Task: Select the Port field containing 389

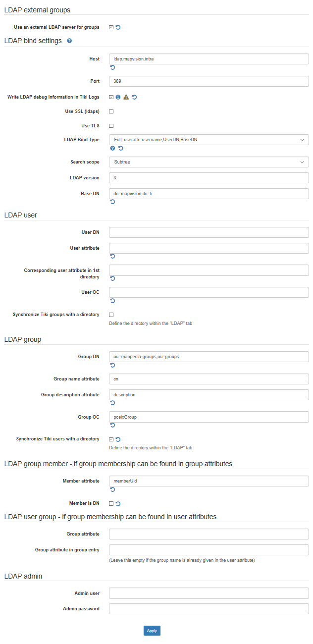Action: [209, 81]
